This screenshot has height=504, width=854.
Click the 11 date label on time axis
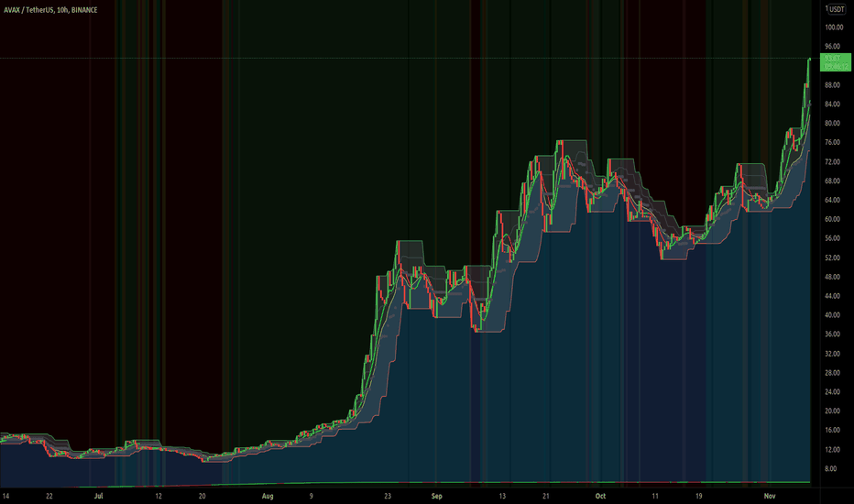[x=654, y=496]
